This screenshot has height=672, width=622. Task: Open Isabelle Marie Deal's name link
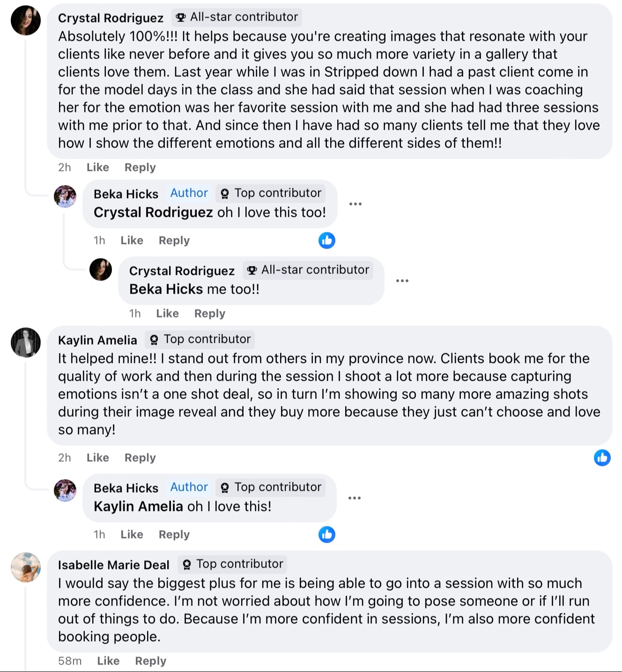point(113,565)
